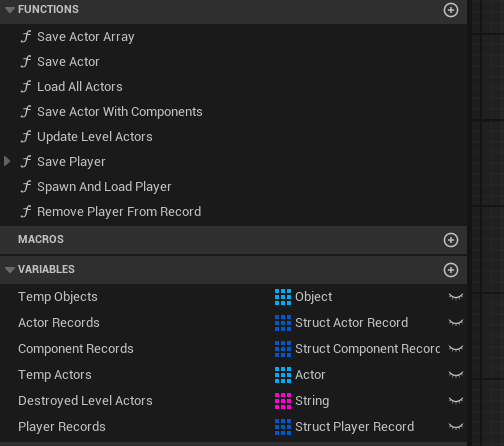Click array type icon for Player Records
The image size is (504, 446).
point(283,427)
